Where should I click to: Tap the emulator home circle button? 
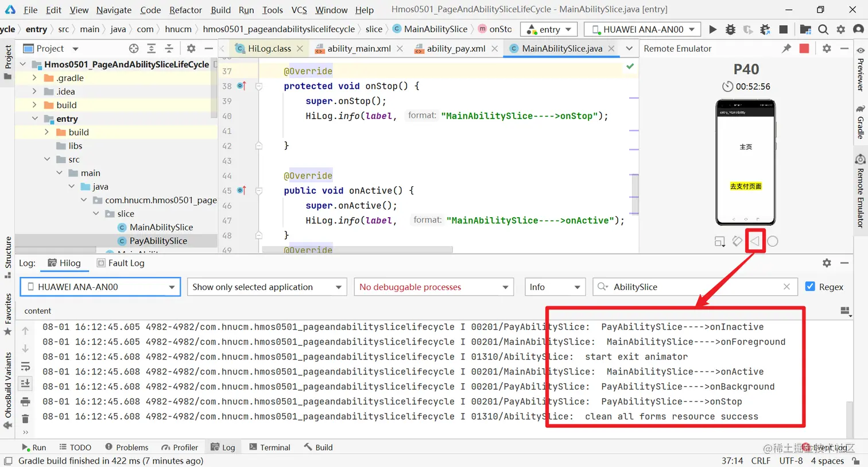click(773, 241)
